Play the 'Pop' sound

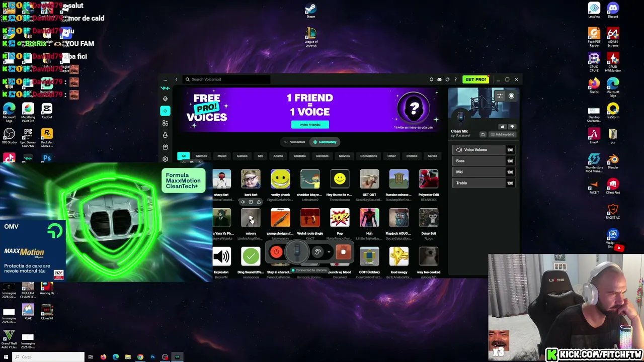[x=340, y=218]
